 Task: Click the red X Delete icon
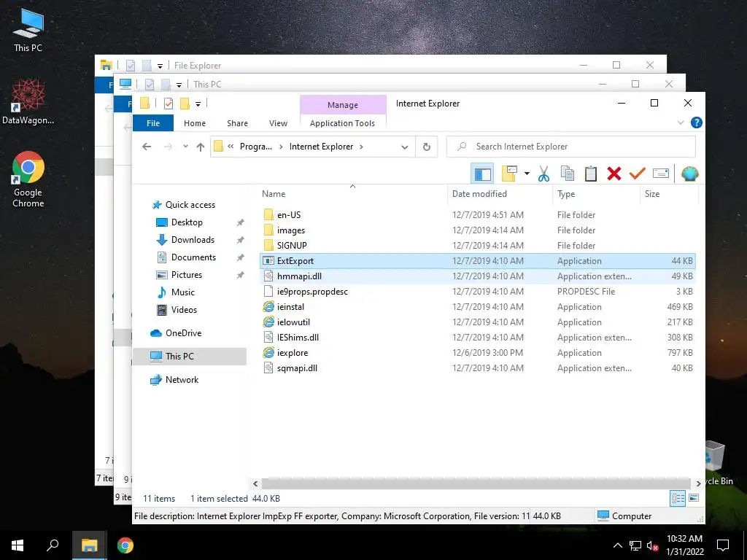pos(614,174)
